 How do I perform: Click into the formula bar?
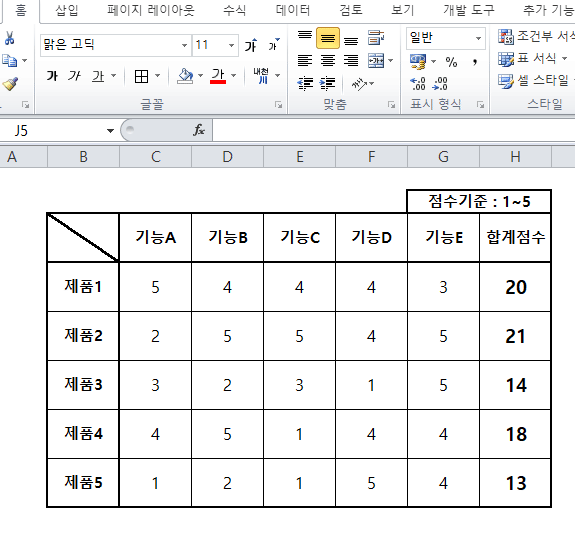pos(393,130)
